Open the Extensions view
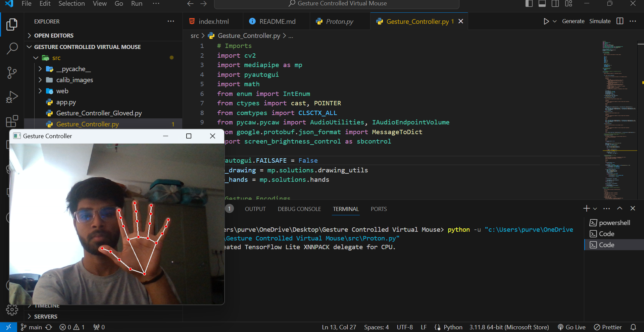The image size is (644, 332). [x=12, y=121]
